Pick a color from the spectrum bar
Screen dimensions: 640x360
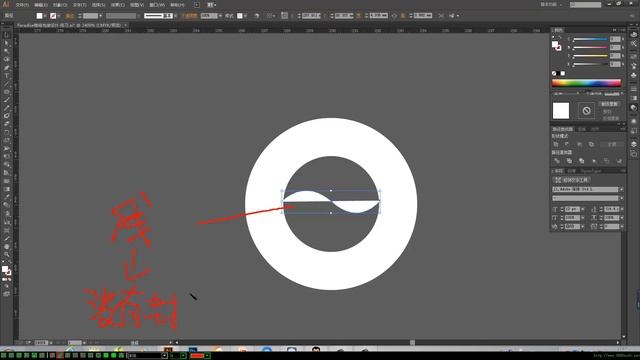[x=586, y=83]
